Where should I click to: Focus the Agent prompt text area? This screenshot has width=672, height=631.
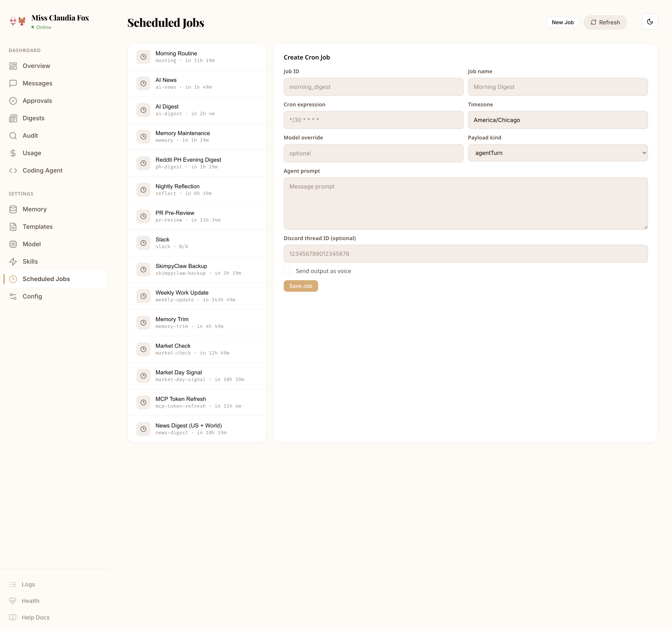click(465, 203)
